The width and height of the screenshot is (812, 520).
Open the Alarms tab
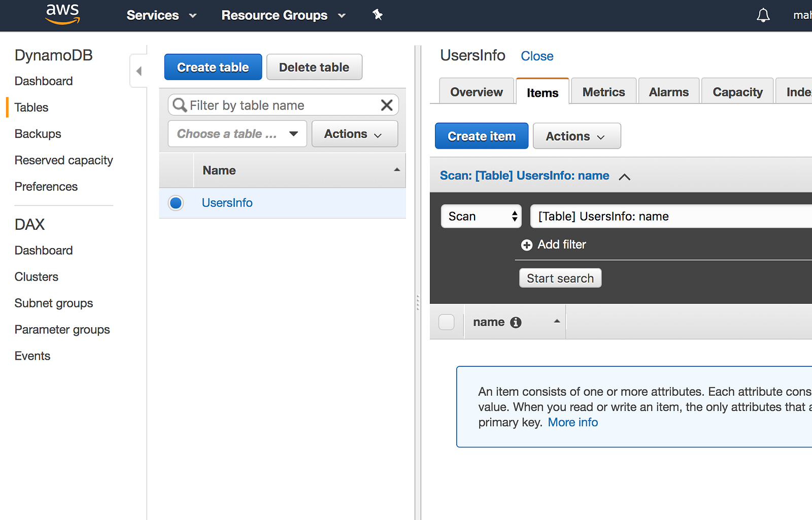click(x=669, y=92)
